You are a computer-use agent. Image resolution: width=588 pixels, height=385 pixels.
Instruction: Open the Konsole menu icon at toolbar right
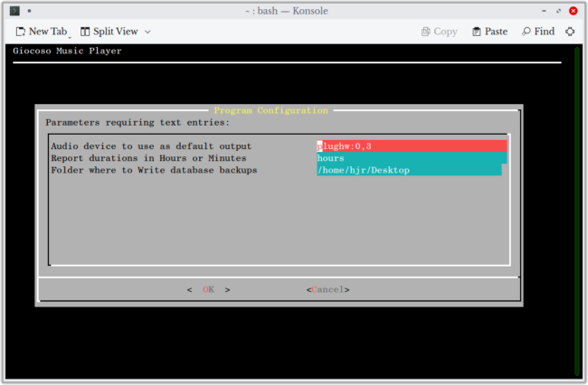(x=570, y=32)
